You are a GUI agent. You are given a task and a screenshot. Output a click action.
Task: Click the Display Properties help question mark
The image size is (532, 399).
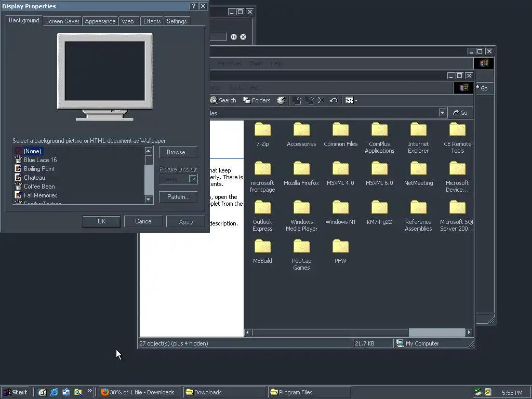pos(193,6)
